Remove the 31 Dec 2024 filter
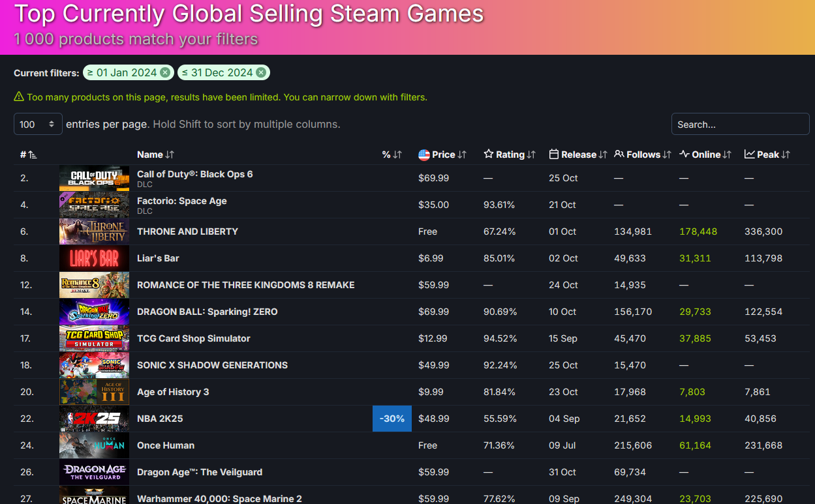815x504 pixels. coord(261,72)
